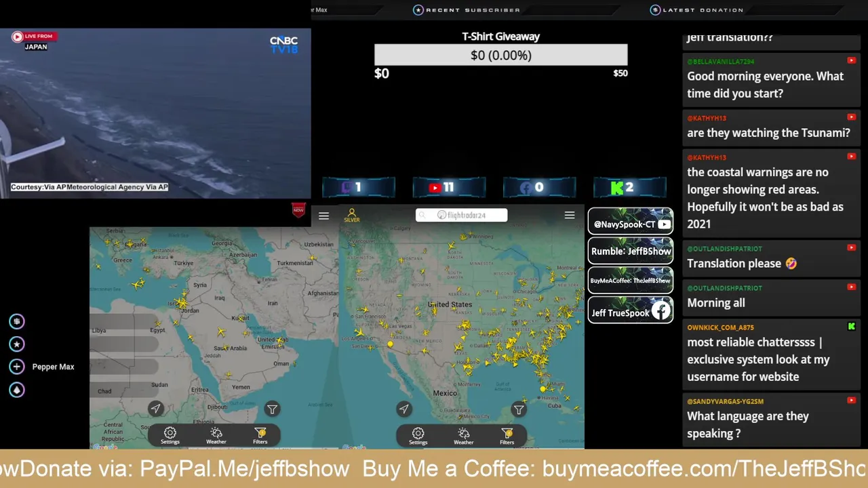Click the Mexico map label
The width and height of the screenshot is (868, 488).
(445, 393)
